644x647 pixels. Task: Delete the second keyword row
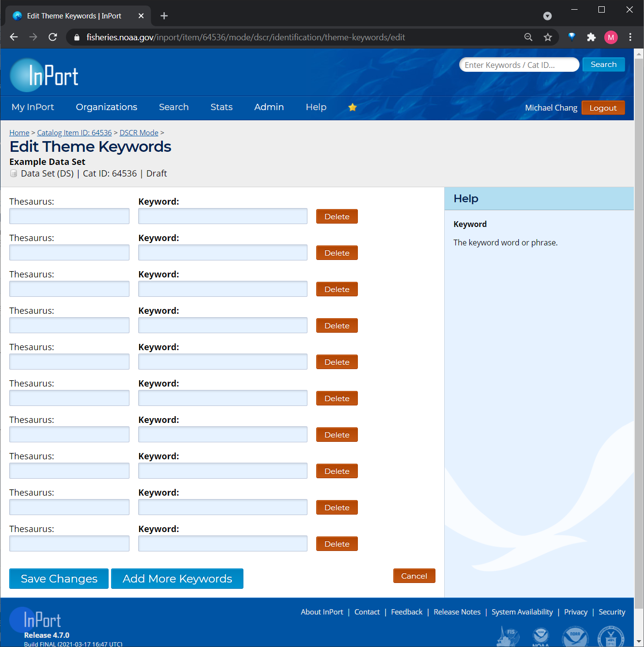pyautogui.click(x=337, y=253)
